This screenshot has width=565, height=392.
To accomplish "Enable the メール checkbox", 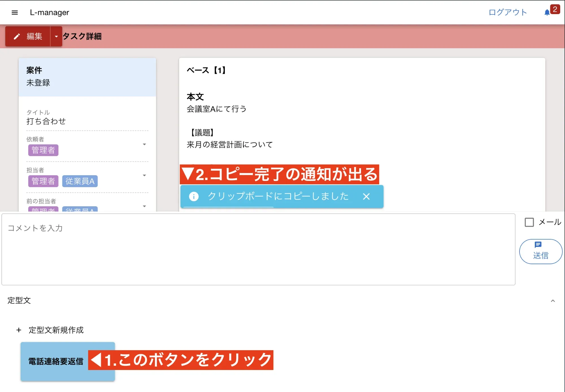I will pos(529,222).
